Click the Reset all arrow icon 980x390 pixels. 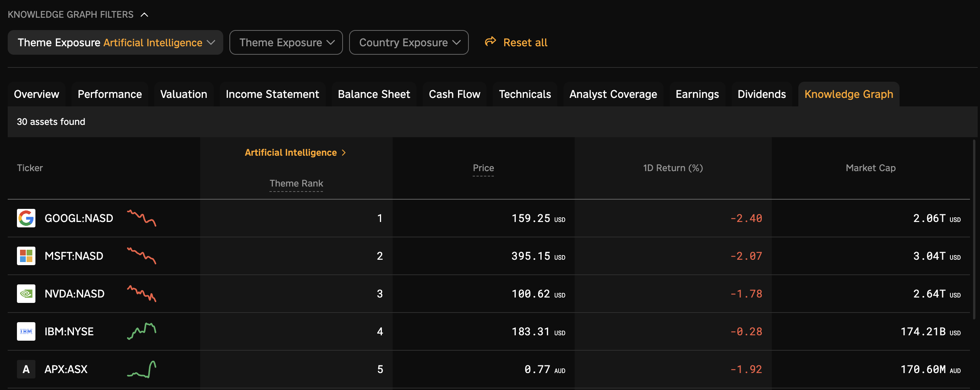[x=490, y=42]
